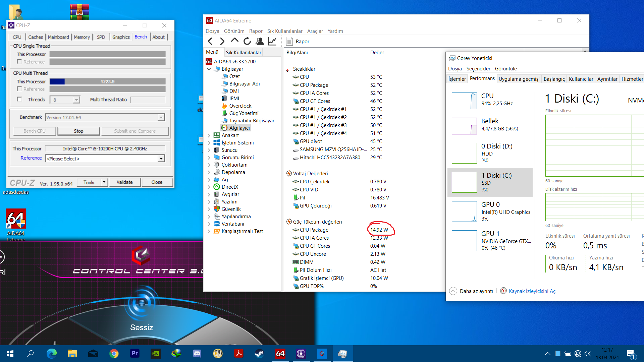Click the AIDA64 back navigation arrow
Viewport: 644px width, 362px height.
[x=210, y=41]
